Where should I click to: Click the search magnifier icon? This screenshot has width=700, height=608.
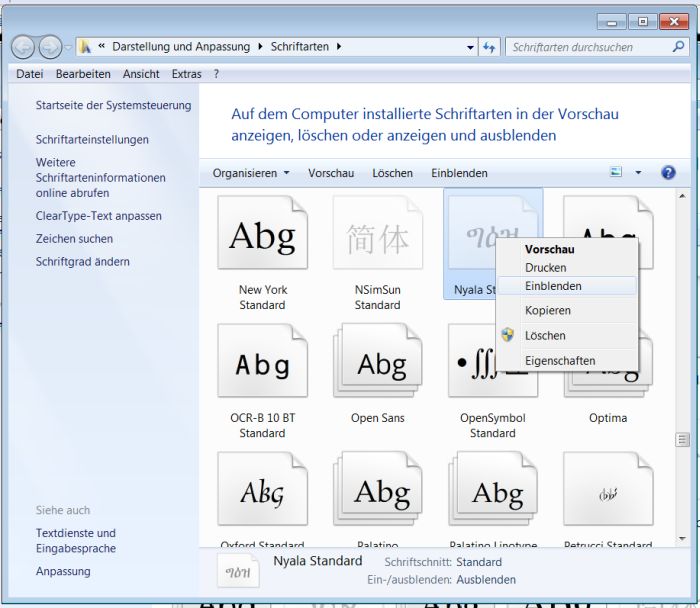[x=678, y=46]
